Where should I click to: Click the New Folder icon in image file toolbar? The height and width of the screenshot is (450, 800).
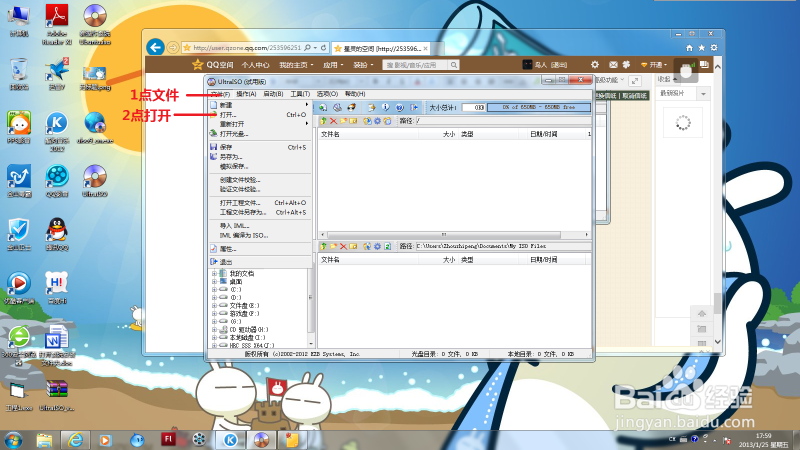pos(343,121)
